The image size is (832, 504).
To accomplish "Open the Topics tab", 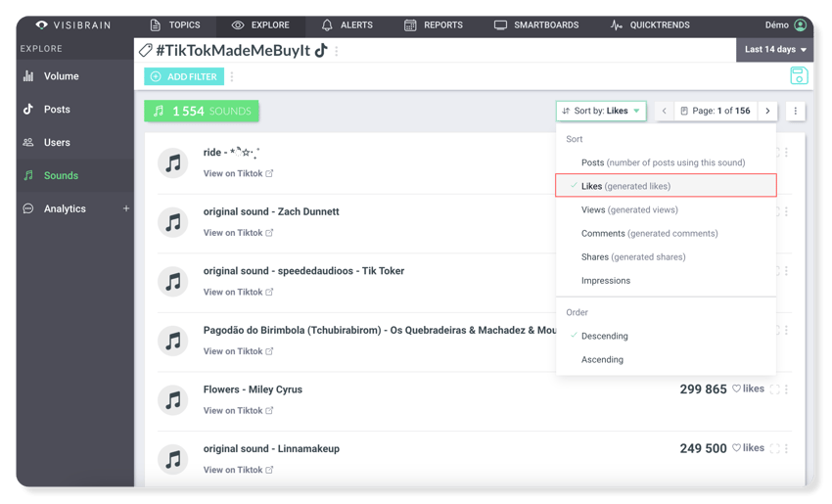I will (175, 24).
